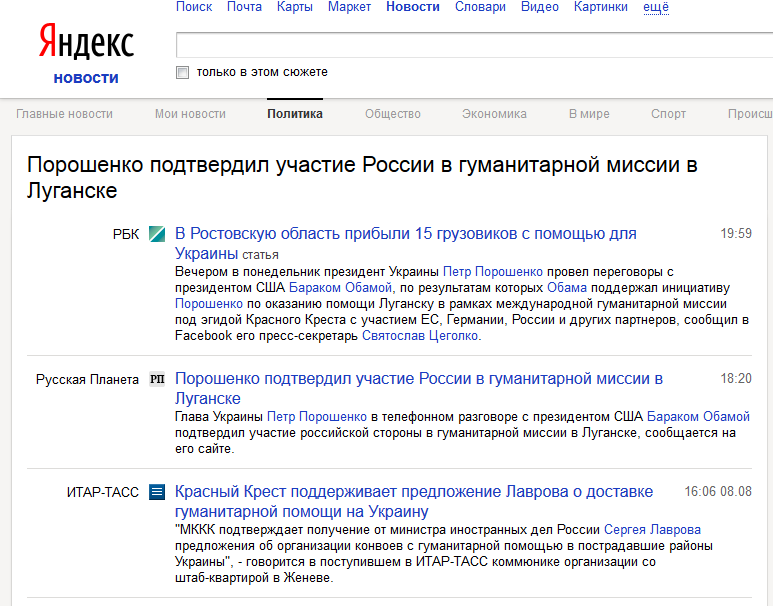The height and width of the screenshot is (606, 773).
Task: Open the Картинки service link
Action: [601, 7]
